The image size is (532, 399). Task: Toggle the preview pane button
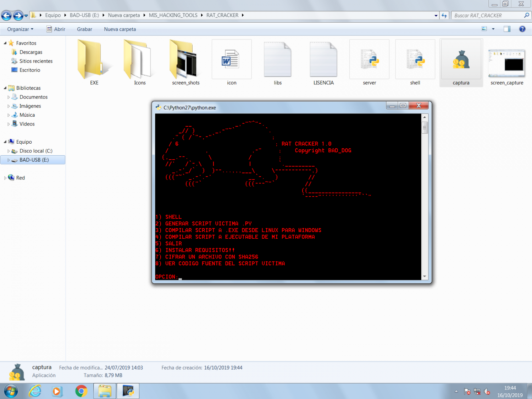click(x=507, y=29)
